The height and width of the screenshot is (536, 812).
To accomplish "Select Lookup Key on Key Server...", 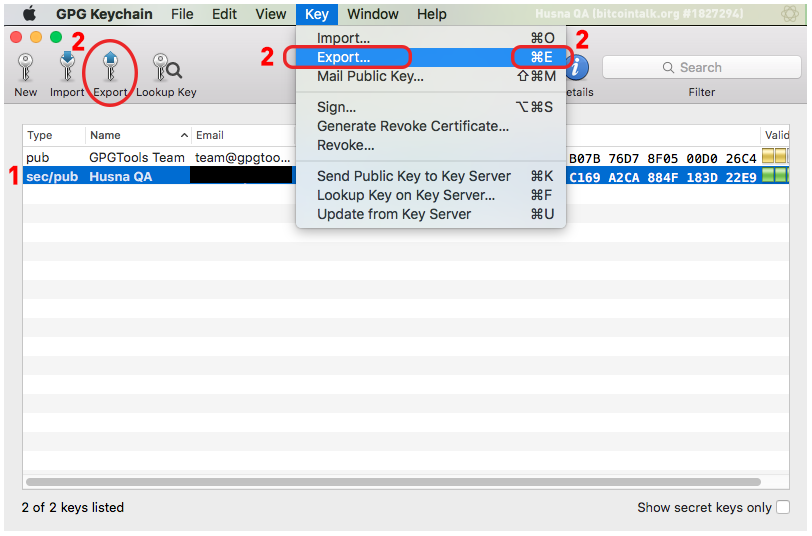I will pos(430,195).
